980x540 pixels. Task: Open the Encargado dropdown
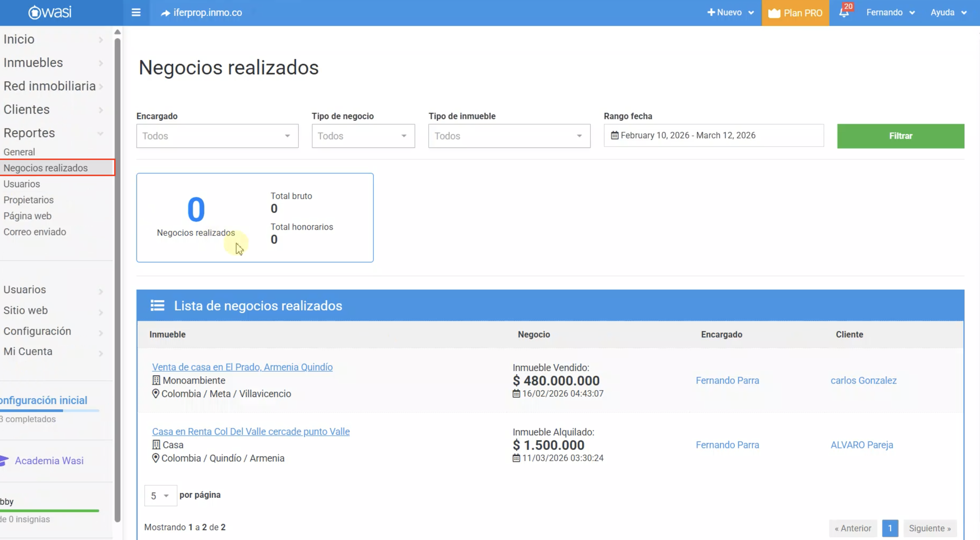coord(217,136)
